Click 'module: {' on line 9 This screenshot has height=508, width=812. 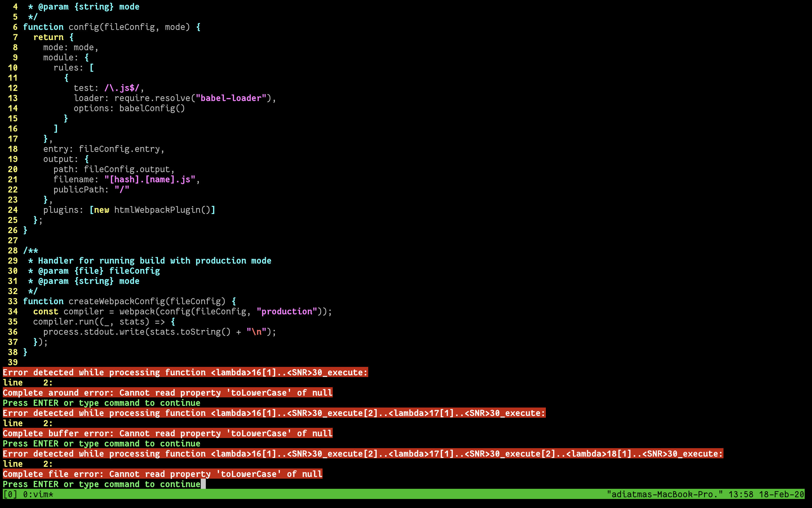pyautogui.click(x=66, y=58)
